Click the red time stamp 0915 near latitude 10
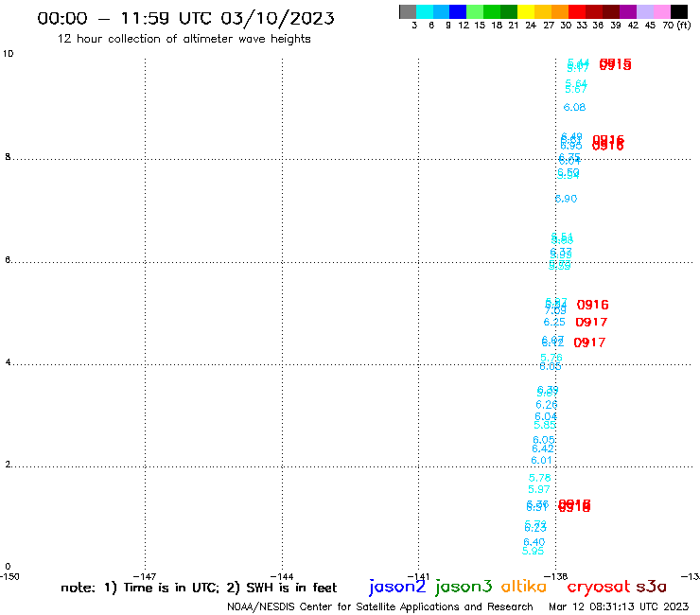Viewport: 700px width, 615px height. (x=615, y=64)
